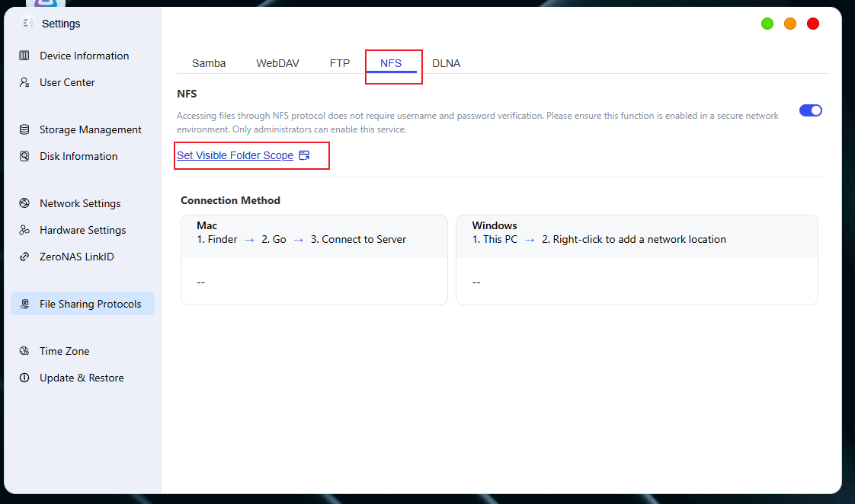Click the '3. Connect to Server' step

[358, 239]
